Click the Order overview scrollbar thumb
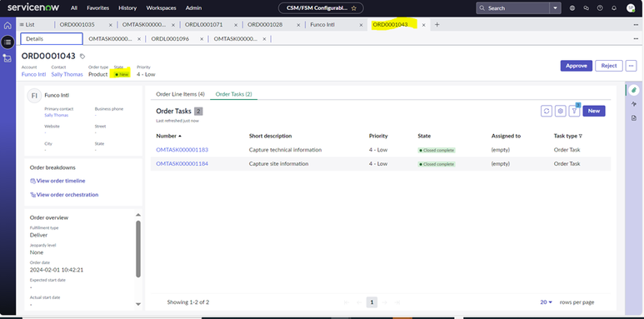 coord(138,249)
